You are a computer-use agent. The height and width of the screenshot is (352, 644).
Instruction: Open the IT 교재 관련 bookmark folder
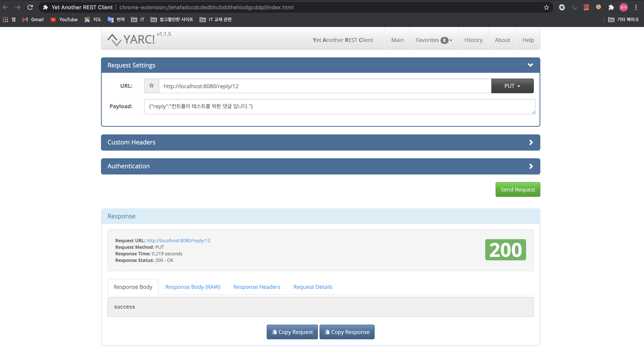click(215, 19)
